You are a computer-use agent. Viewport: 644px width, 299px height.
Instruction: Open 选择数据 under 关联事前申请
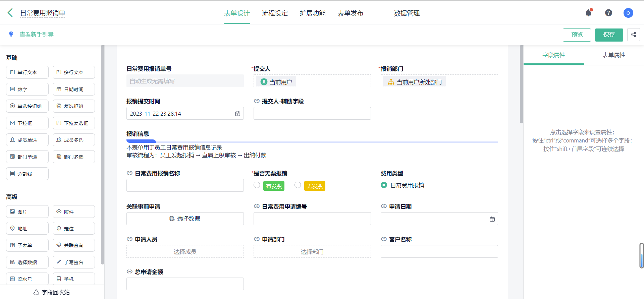pyautogui.click(x=185, y=219)
